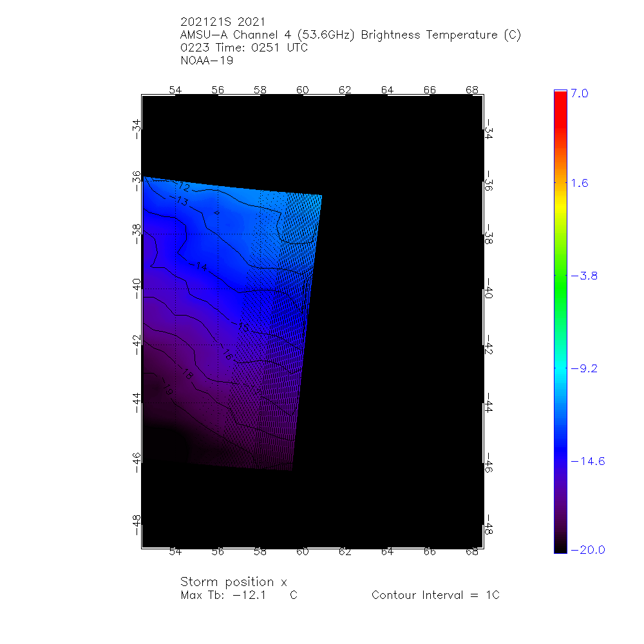Click the -19 contour label on the map
This screenshot has width=644, height=644.
(x=167, y=390)
